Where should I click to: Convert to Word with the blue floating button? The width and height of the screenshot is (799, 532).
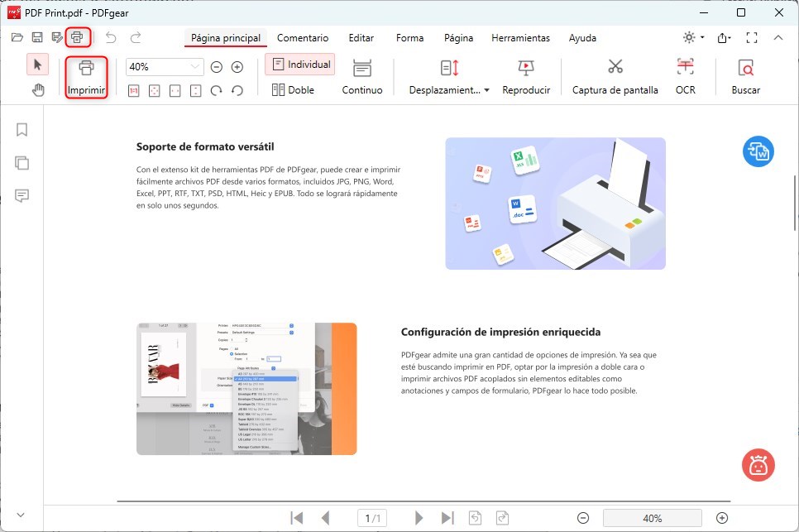pyautogui.click(x=758, y=152)
